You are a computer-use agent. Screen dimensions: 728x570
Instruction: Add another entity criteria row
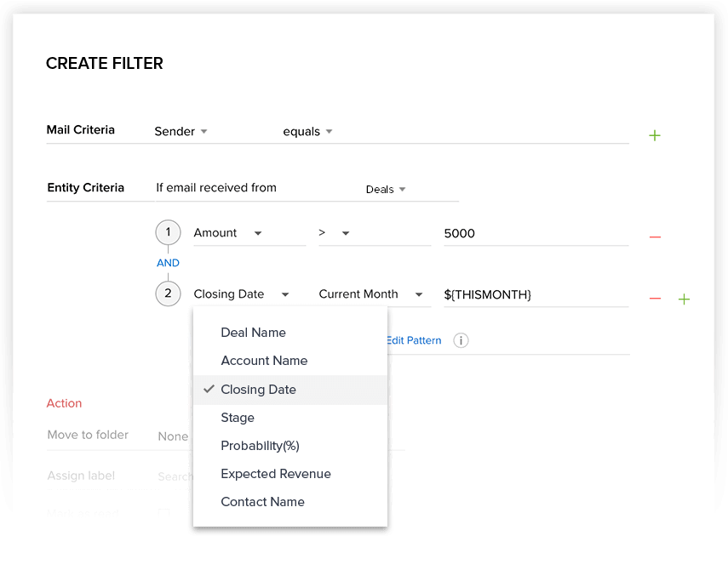click(x=684, y=299)
